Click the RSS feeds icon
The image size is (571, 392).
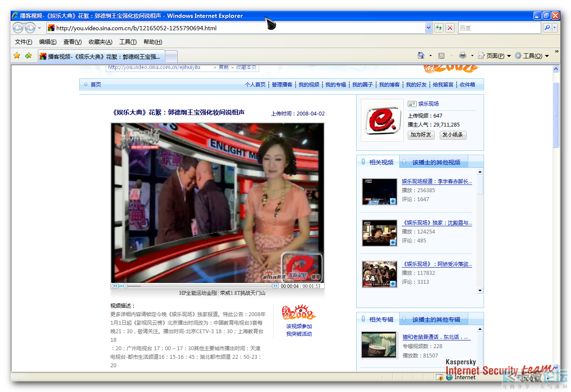441,56
